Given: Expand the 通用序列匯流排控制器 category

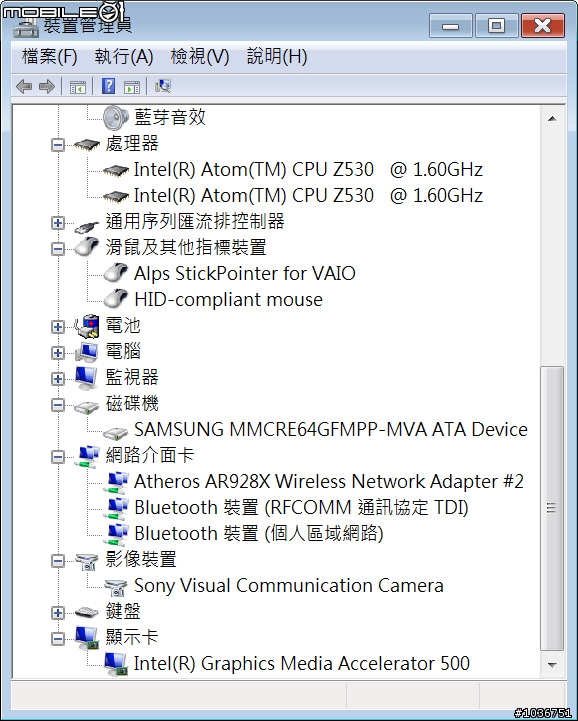Looking at the screenshot, I should coord(58,223).
